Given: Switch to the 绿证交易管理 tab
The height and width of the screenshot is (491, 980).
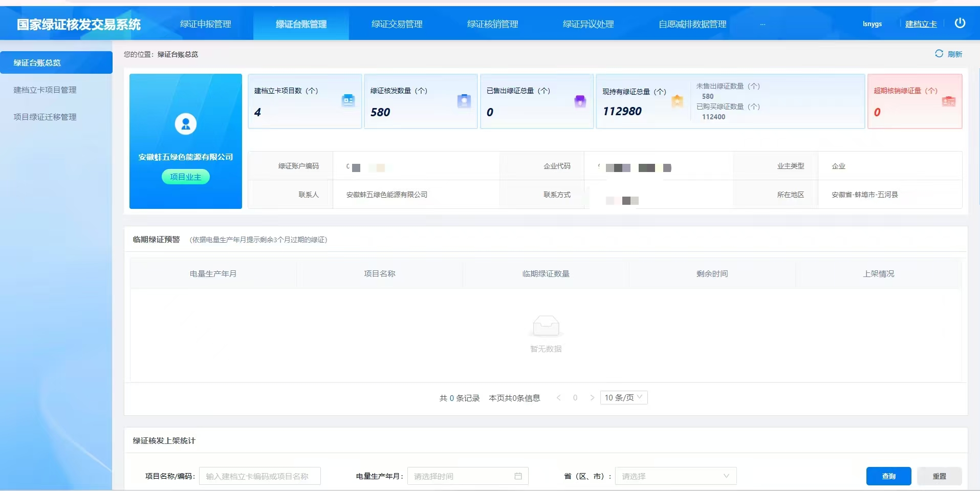Looking at the screenshot, I should (x=397, y=24).
